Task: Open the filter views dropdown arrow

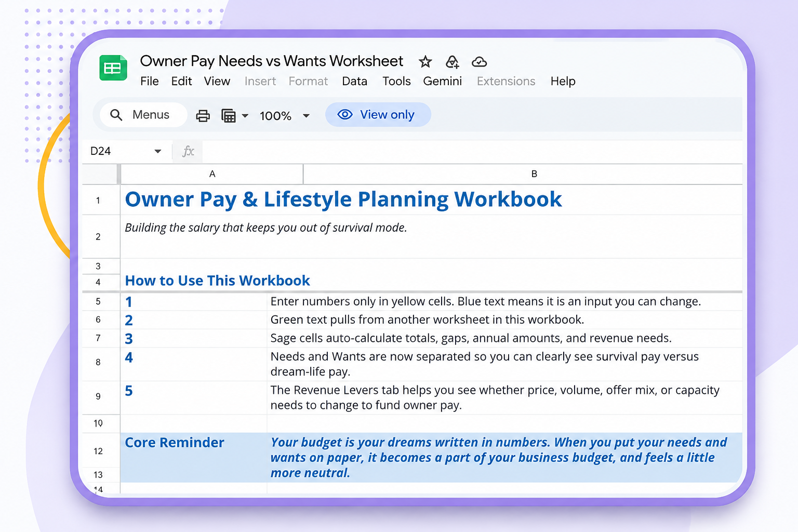Action: pyautogui.click(x=245, y=116)
